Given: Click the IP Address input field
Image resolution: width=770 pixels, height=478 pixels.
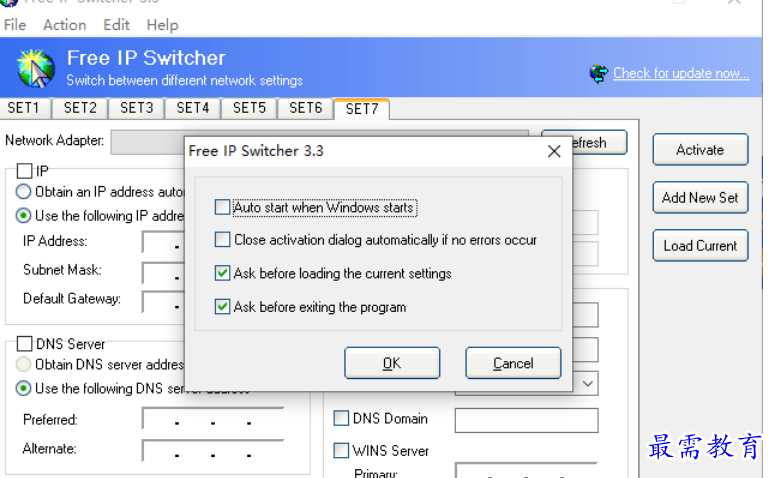Looking at the screenshot, I should point(164,242).
